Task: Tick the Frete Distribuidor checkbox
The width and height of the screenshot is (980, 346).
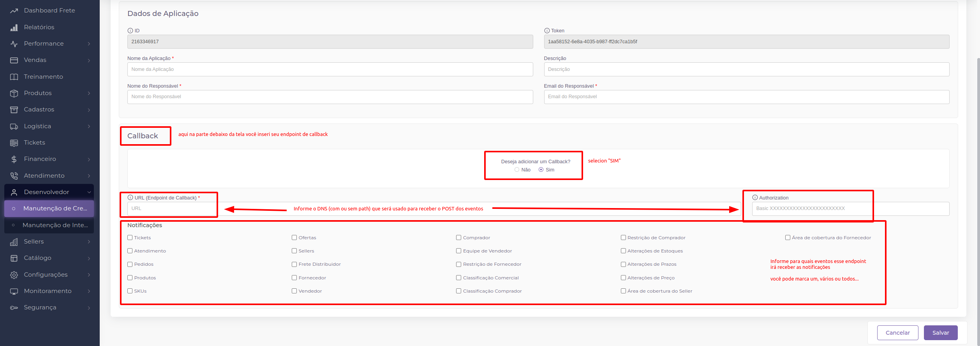Action: point(294,265)
